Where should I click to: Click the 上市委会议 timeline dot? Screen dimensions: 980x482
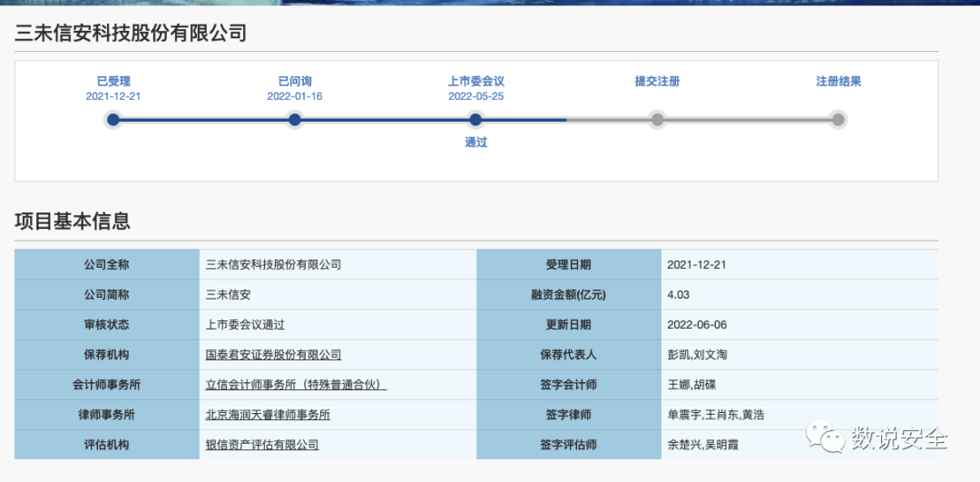475,120
